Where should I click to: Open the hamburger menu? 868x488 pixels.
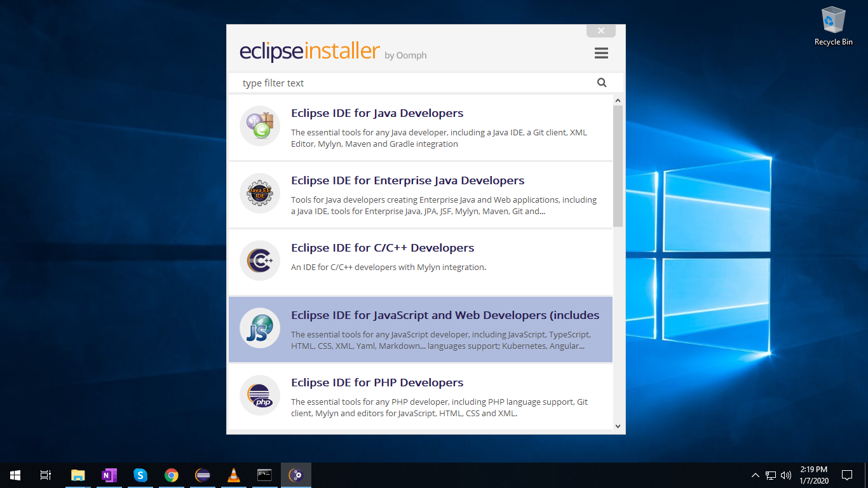point(601,53)
